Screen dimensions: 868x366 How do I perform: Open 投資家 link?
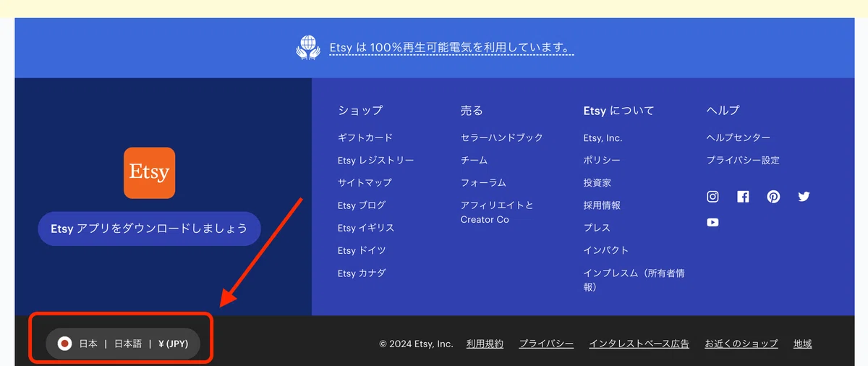(x=597, y=182)
